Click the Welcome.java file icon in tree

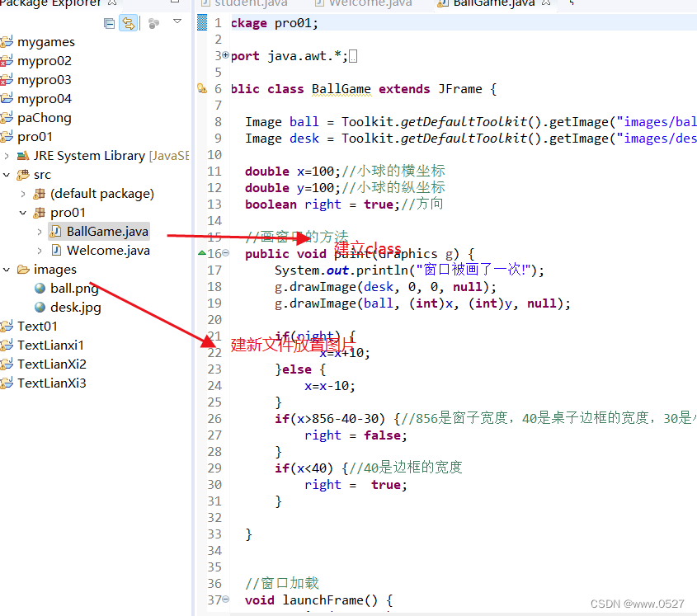click(x=56, y=250)
